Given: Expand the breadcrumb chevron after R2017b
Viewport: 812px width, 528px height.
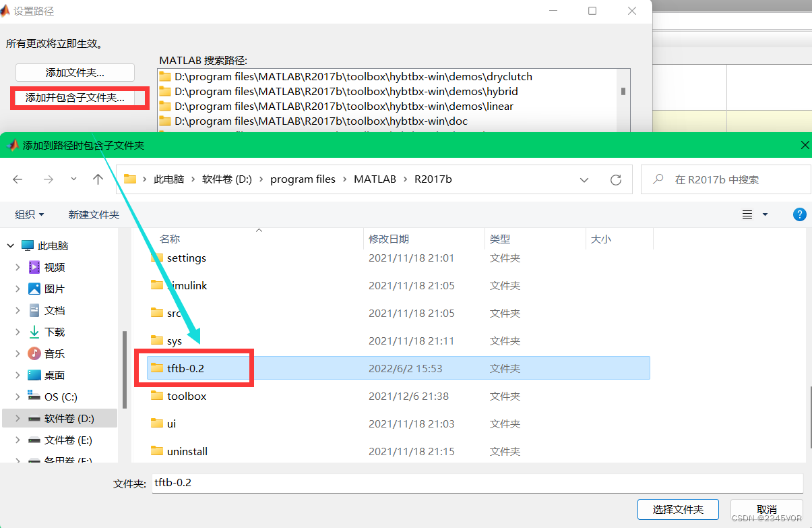Looking at the screenshot, I should coord(584,179).
